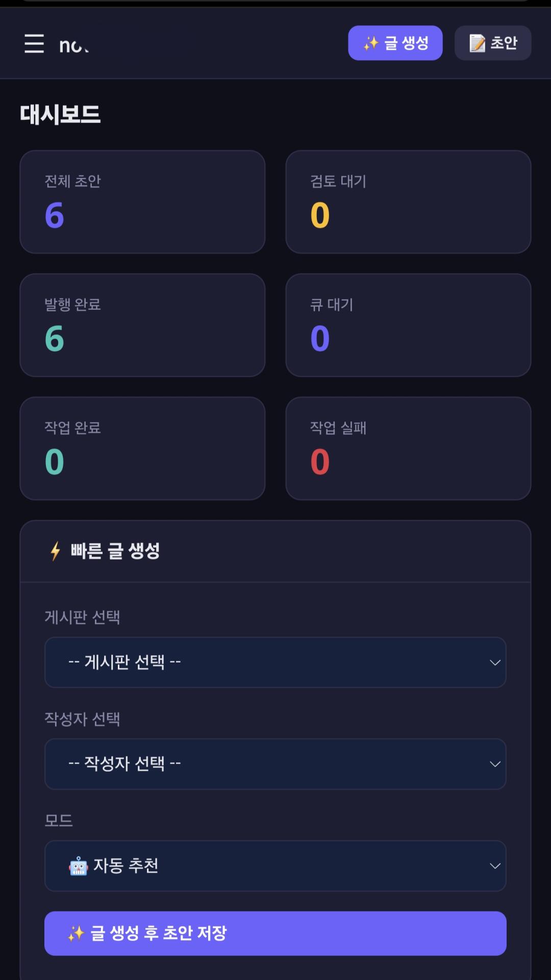
Task: Click the 작업 완료 stat card
Action: (142, 449)
